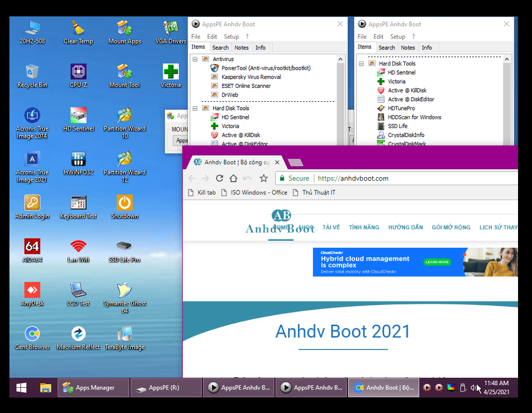Open the Macrium Reflect desktop icon
Screen dimensions: 532x413
pyautogui.click(x=79, y=338)
